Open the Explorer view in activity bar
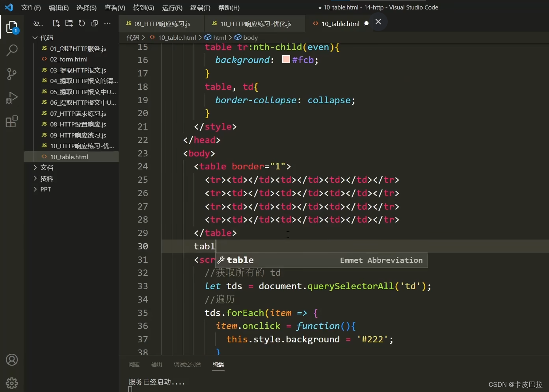 12,27
